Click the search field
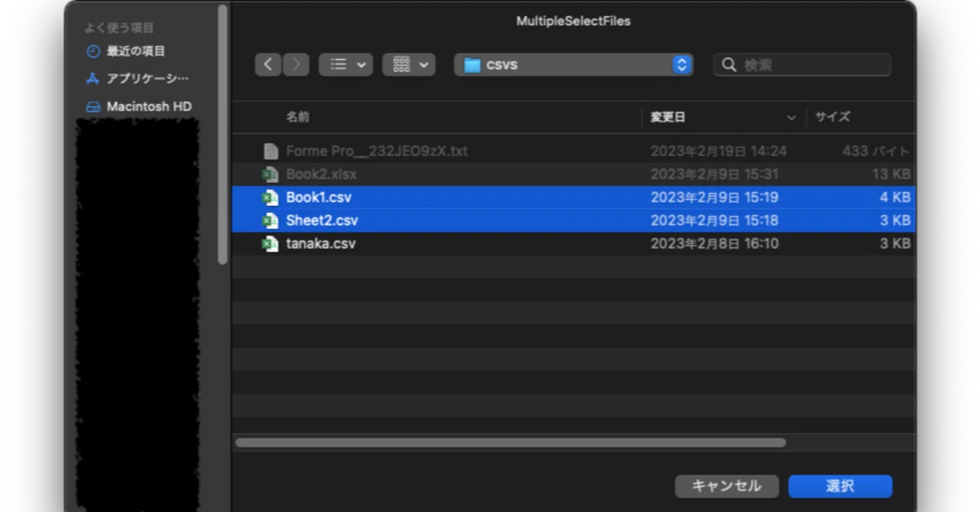 802,65
